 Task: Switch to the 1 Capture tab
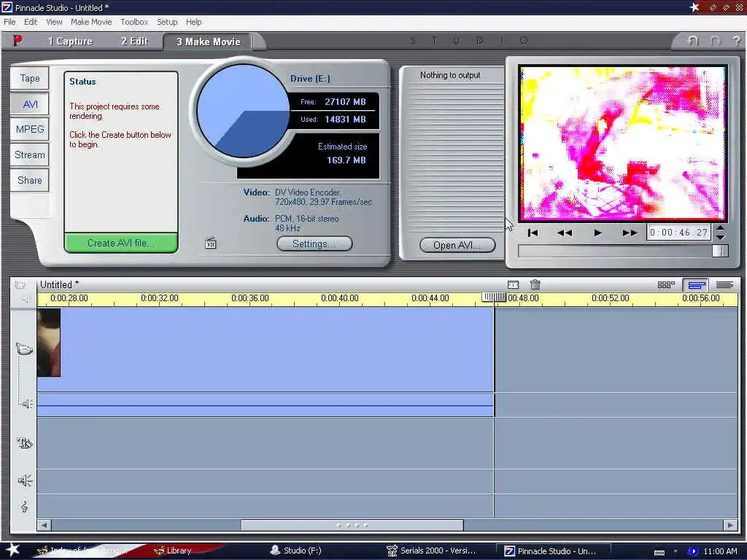tap(70, 42)
